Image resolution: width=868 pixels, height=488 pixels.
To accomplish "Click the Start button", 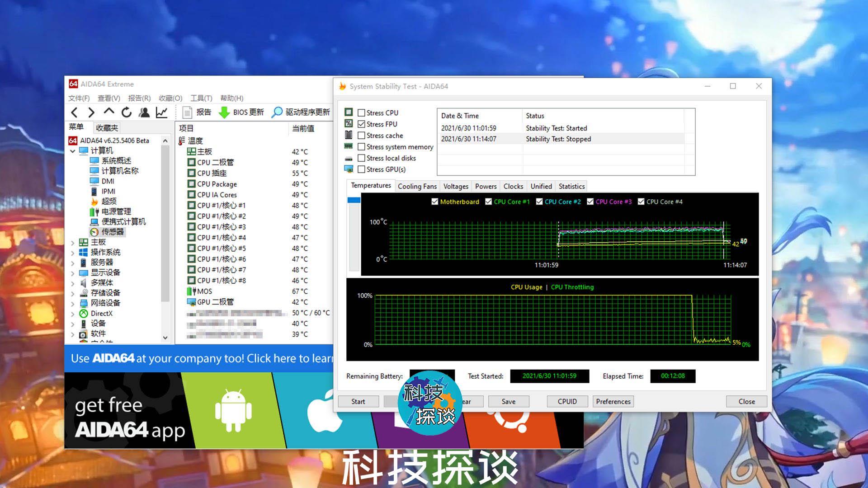I will [x=358, y=401].
